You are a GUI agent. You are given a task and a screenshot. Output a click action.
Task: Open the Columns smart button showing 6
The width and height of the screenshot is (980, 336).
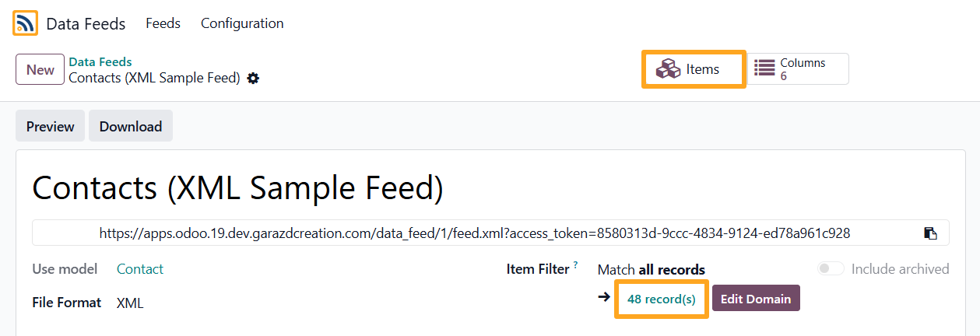799,69
